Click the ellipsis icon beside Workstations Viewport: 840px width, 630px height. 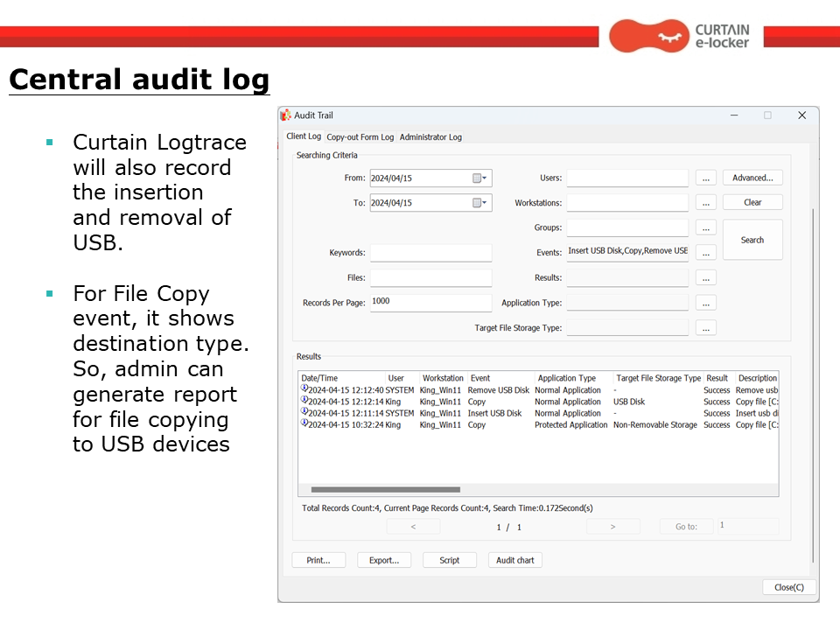point(705,202)
